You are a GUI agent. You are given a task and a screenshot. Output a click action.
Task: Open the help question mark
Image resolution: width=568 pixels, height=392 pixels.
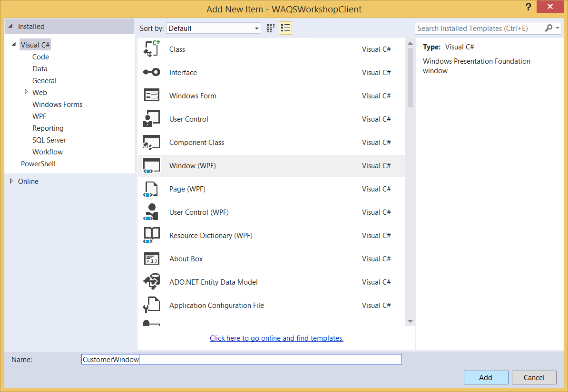tap(528, 7)
